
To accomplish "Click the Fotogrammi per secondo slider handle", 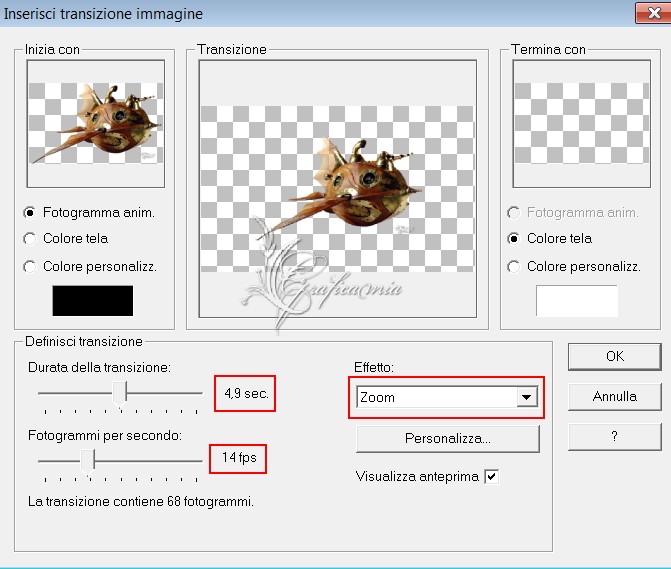I will (x=88, y=462).
